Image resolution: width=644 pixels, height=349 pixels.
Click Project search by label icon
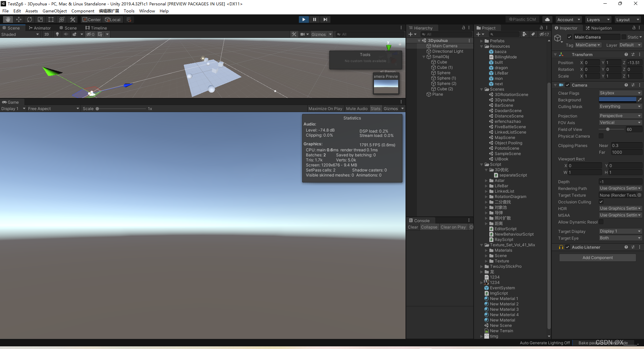click(533, 34)
